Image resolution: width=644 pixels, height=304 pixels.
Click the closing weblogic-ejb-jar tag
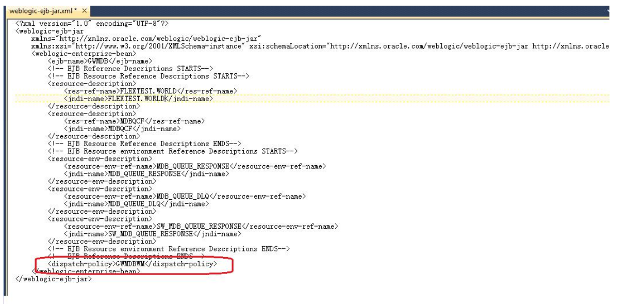pos(54,279)
